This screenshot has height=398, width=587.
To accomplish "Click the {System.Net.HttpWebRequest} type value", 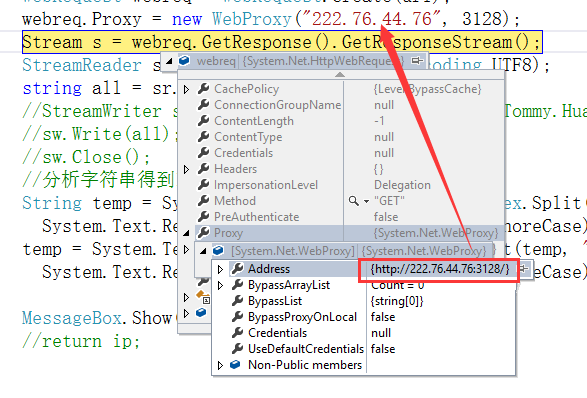I will (323, 61).
